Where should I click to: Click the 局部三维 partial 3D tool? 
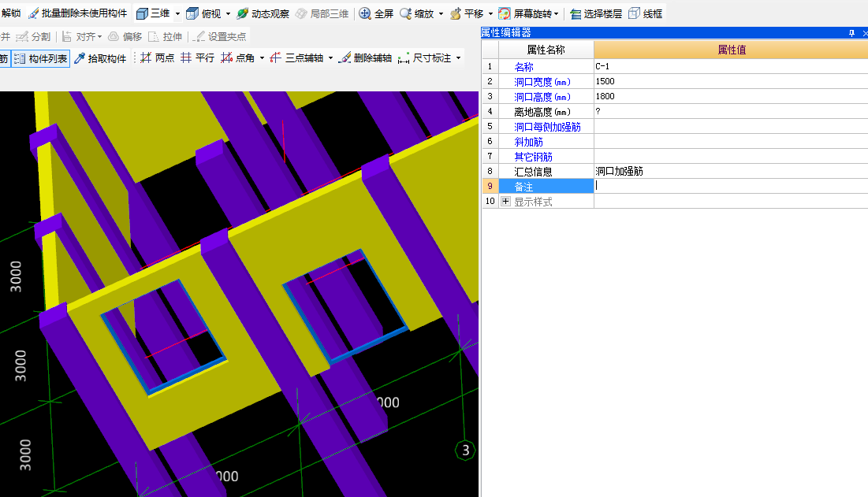tap(322, 13)
